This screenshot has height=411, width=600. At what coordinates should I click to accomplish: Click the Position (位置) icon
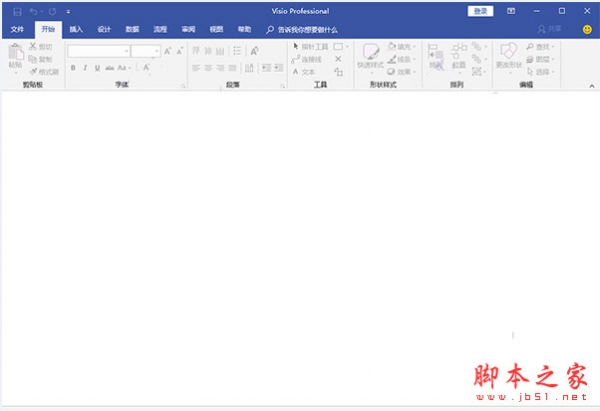click(459, 57)
